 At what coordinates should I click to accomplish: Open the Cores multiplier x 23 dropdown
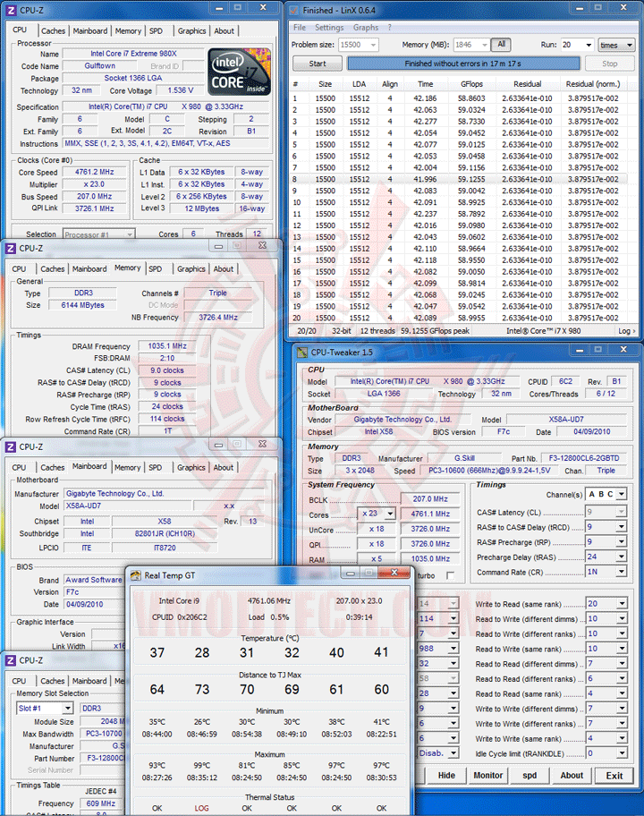390,514
